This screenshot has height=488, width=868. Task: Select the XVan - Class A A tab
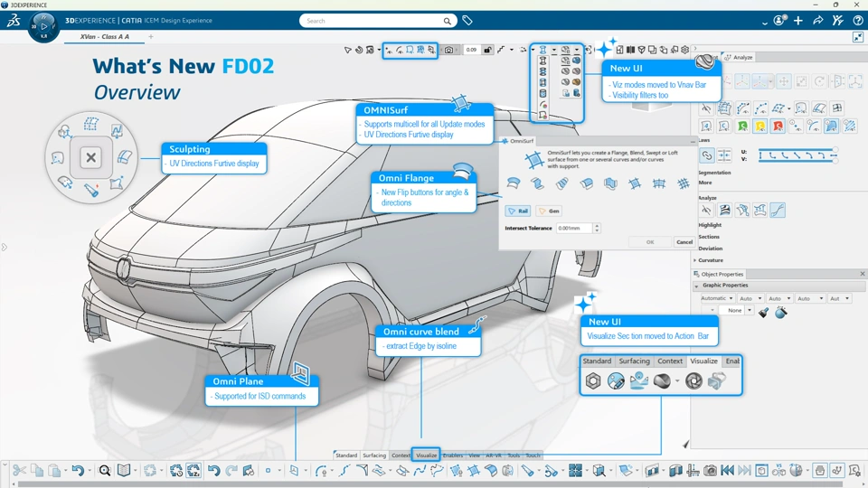[x=105, y=36]
